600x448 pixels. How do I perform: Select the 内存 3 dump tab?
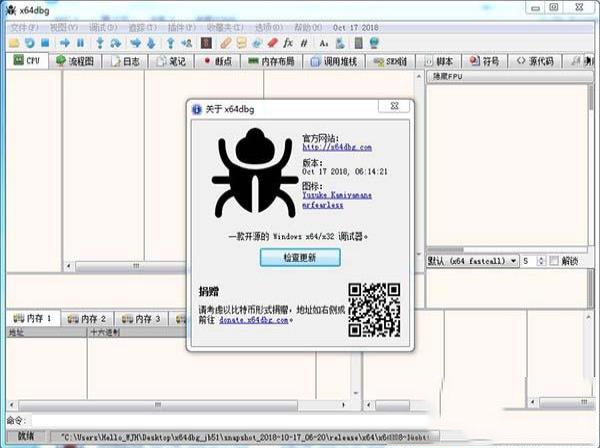pyautogui.click(x=142, y=318)
